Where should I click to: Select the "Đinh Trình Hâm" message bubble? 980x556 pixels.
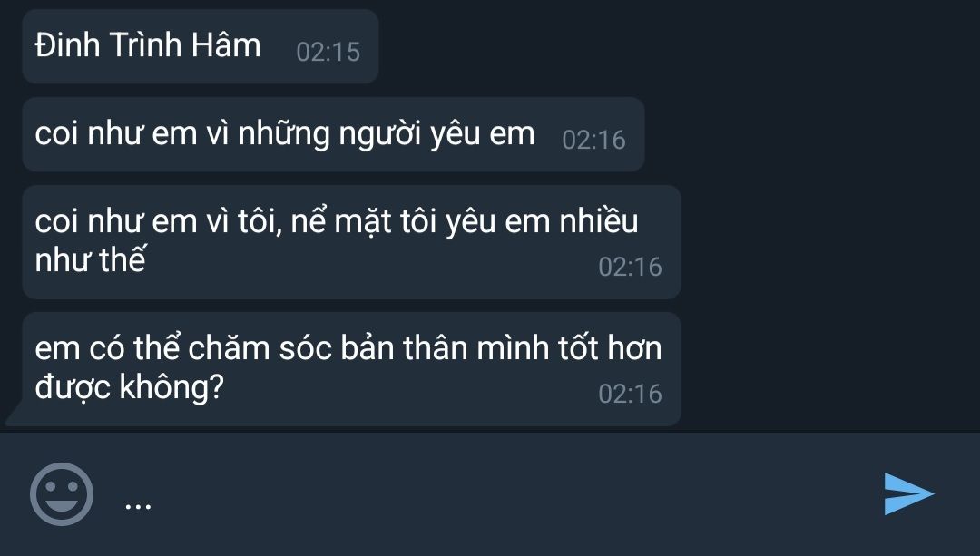click(200, 46)
